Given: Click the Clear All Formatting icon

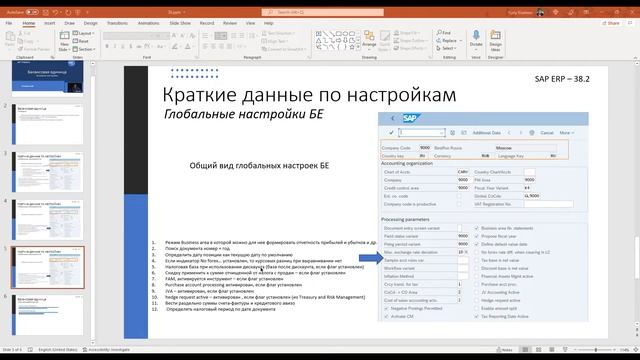Looking at the screenshot, I should coord(192,36).
